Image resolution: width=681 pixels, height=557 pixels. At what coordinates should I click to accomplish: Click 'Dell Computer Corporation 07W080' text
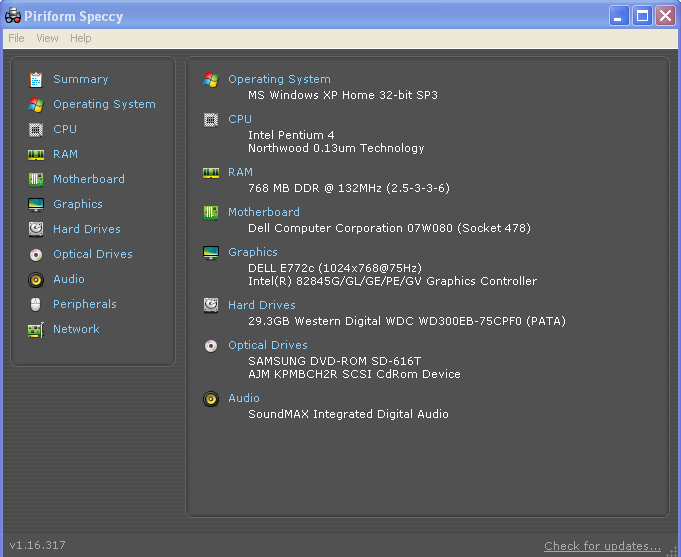350,228
